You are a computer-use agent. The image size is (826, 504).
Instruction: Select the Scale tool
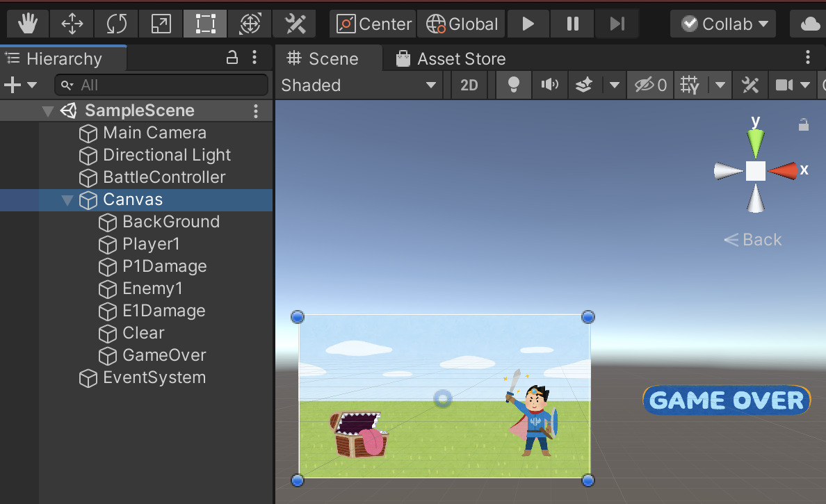tap(161, 24)
